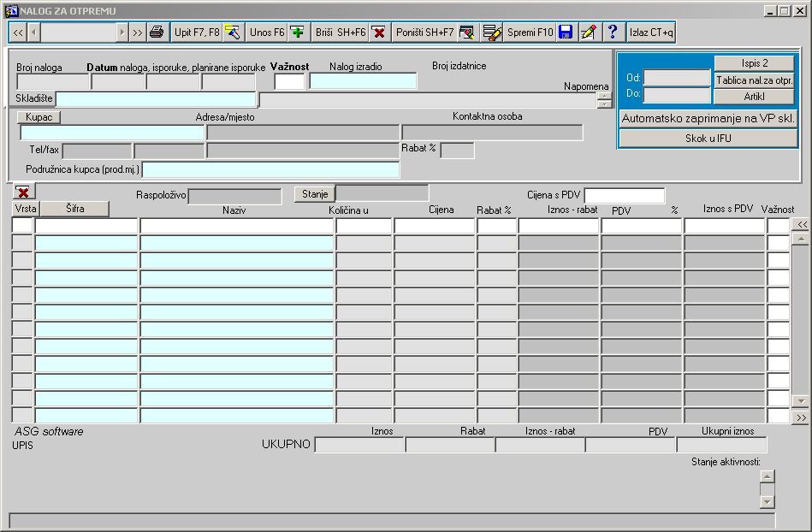Click the printer icon in toolbar
812x532 pixels.
point(157,33)
